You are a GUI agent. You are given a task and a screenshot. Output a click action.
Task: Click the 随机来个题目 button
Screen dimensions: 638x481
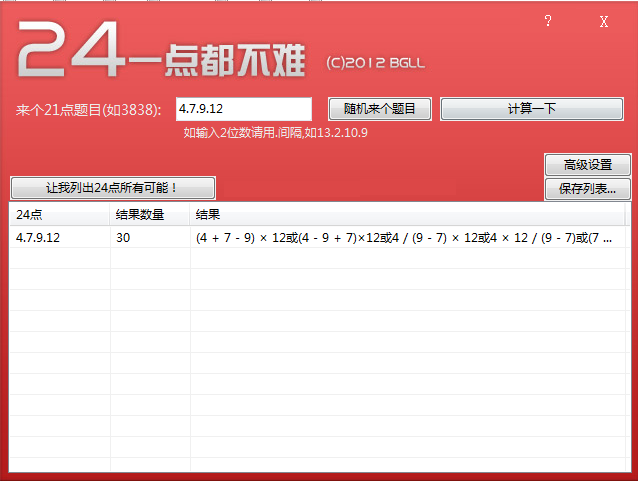[380, 109]
